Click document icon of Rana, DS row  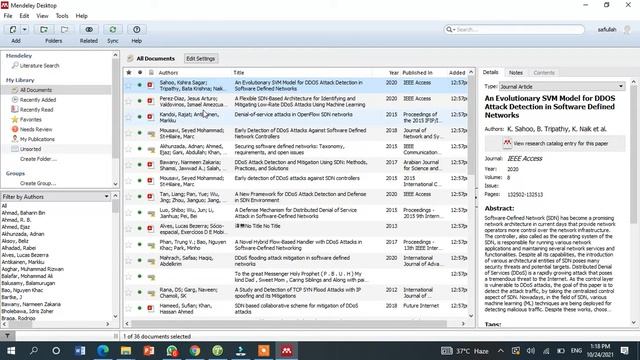pyautogui.click(x=151, y=293)
